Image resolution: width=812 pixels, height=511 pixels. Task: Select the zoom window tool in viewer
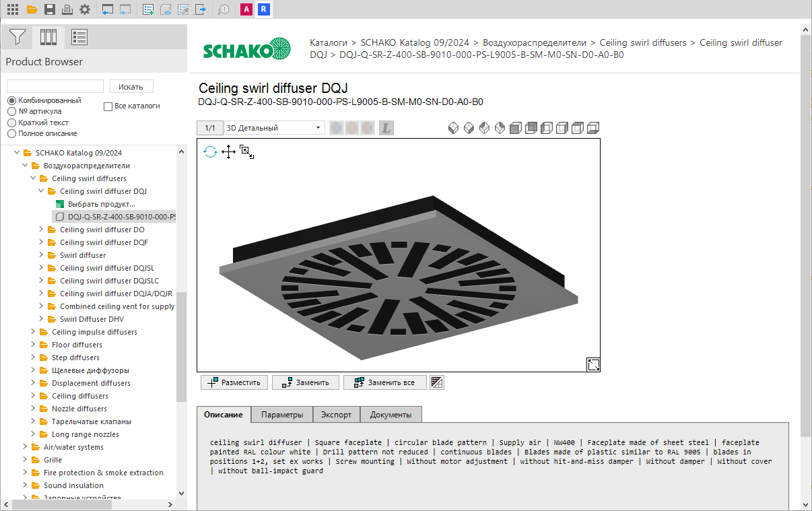click(246, 152)
